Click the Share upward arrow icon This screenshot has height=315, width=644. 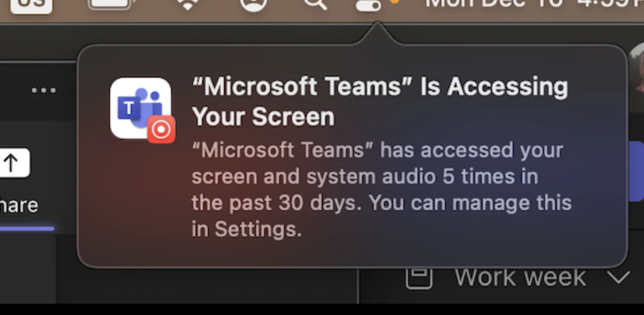point(11,163)
